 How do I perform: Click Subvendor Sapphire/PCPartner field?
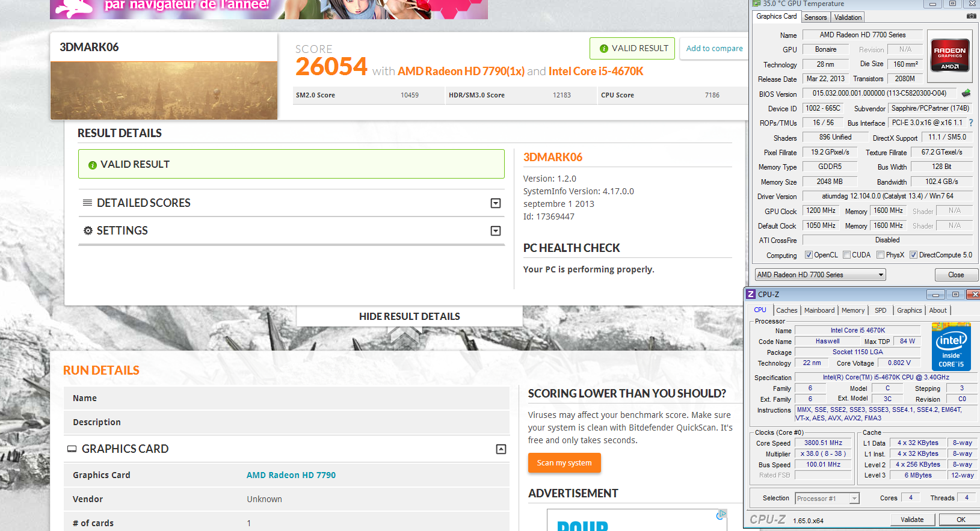[x=930, y=108]
